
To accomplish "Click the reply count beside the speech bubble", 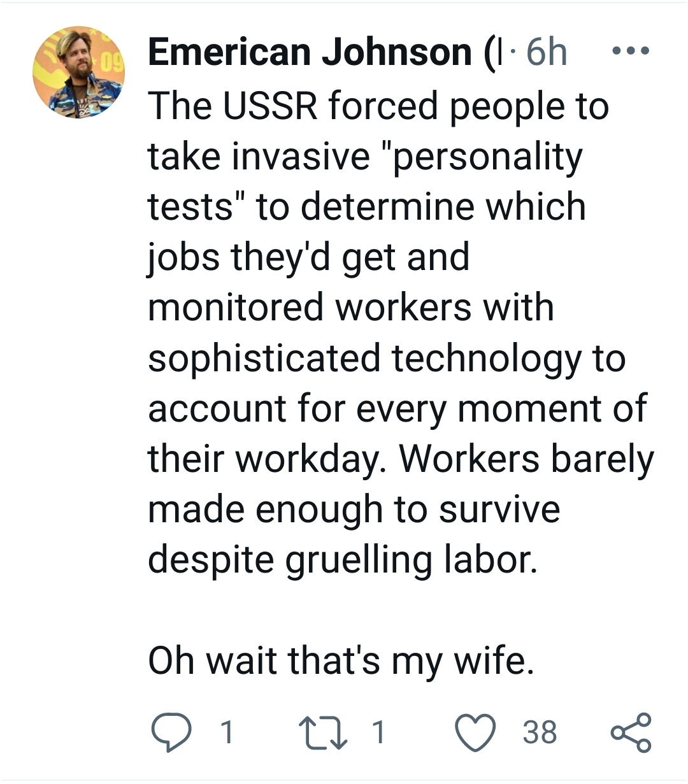I will (x=226, y=732).
